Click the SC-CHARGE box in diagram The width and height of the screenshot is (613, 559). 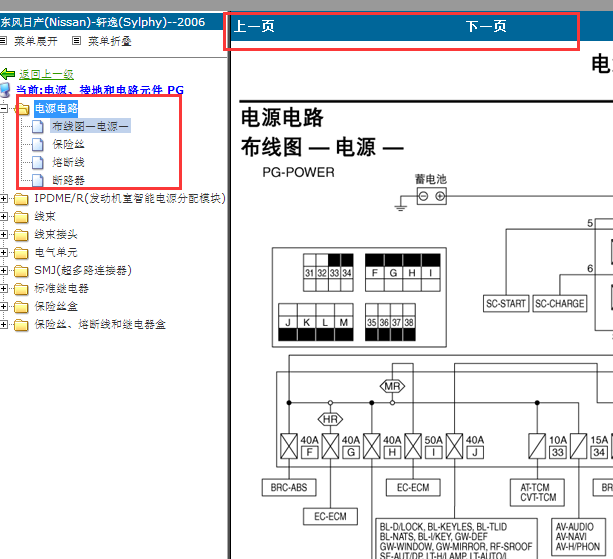click(560, 304)
